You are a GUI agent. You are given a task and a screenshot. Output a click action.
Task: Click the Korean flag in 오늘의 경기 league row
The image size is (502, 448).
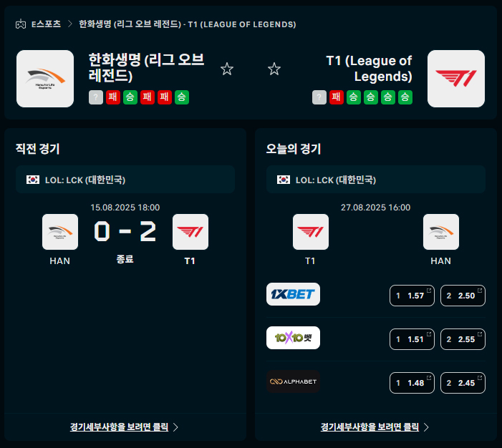[x=284, y=180]
